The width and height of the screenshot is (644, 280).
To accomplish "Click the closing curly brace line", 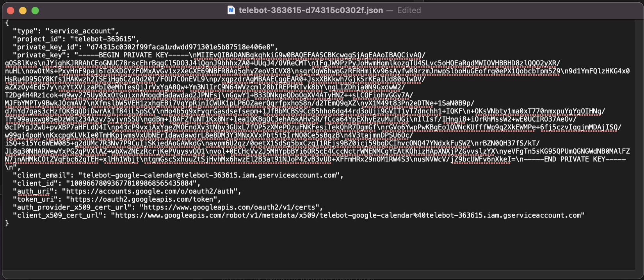I will tap(7, 223).
